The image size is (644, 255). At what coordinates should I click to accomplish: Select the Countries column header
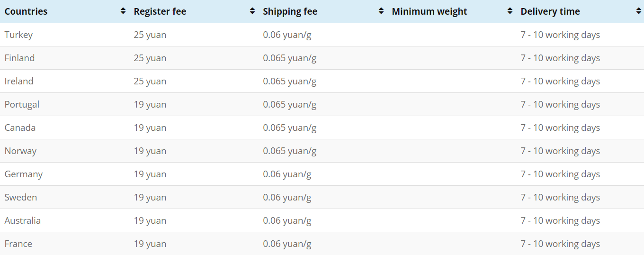point(26,11)
